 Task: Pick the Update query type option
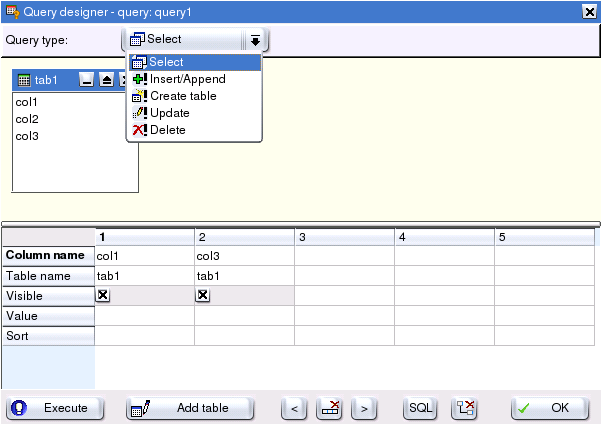click(169, 113)
